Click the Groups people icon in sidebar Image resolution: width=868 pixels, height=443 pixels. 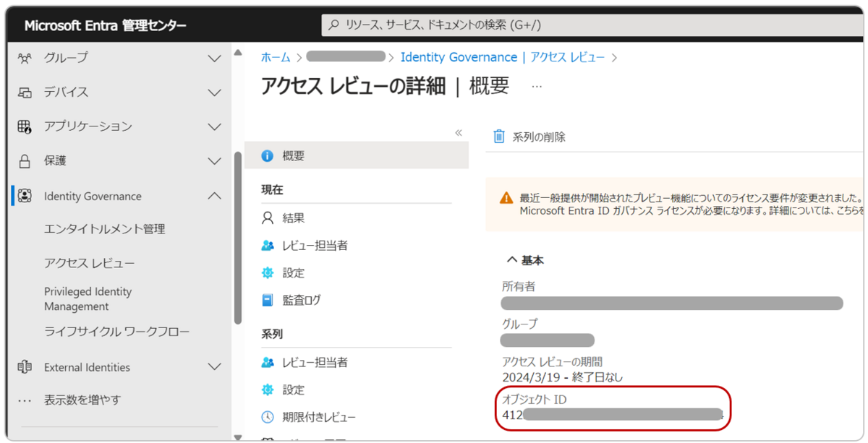pyautogui.click(x=25, y=58)
